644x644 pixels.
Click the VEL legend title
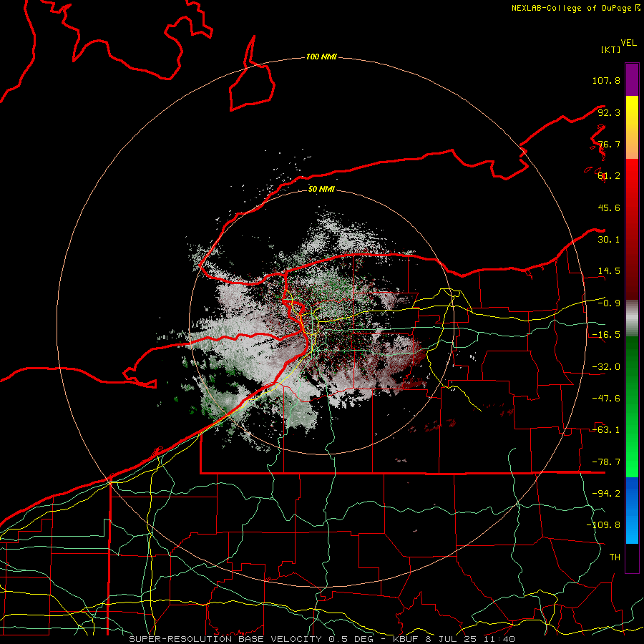(x=628, y=43)
